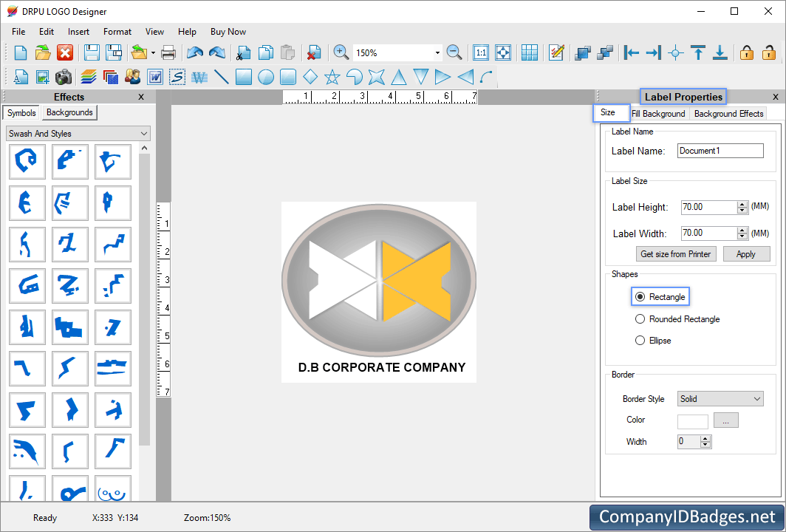Select the line drawing tool
The height and width of the screenshot is (532, 786).
tap(221, 77)
